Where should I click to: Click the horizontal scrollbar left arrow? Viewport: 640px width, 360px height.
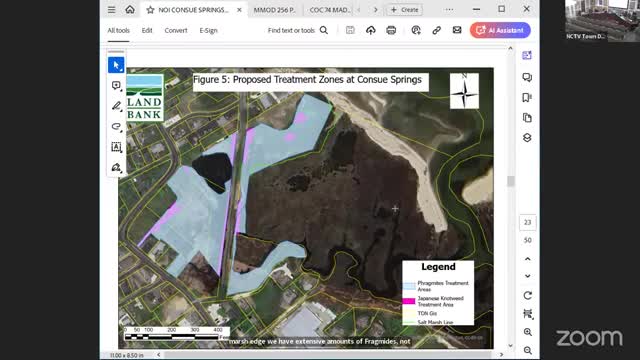159,355
